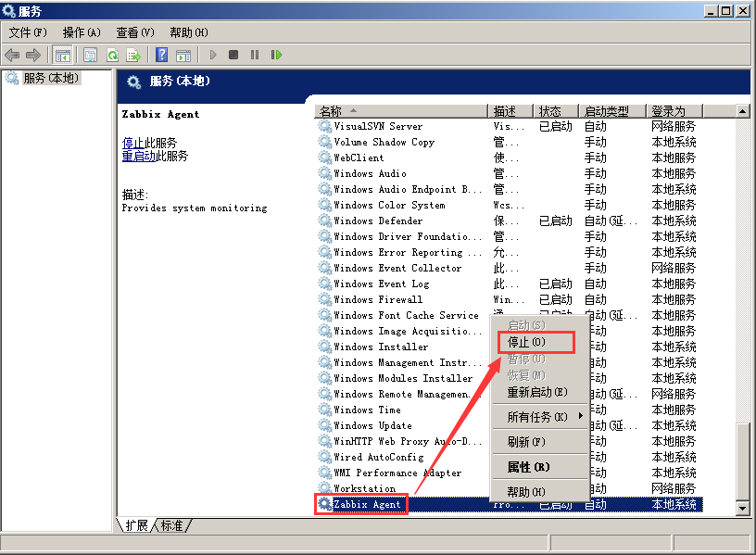Choose 属性(R) in the context menu
This screenshot has width=756, height=555.
(539, 467)
